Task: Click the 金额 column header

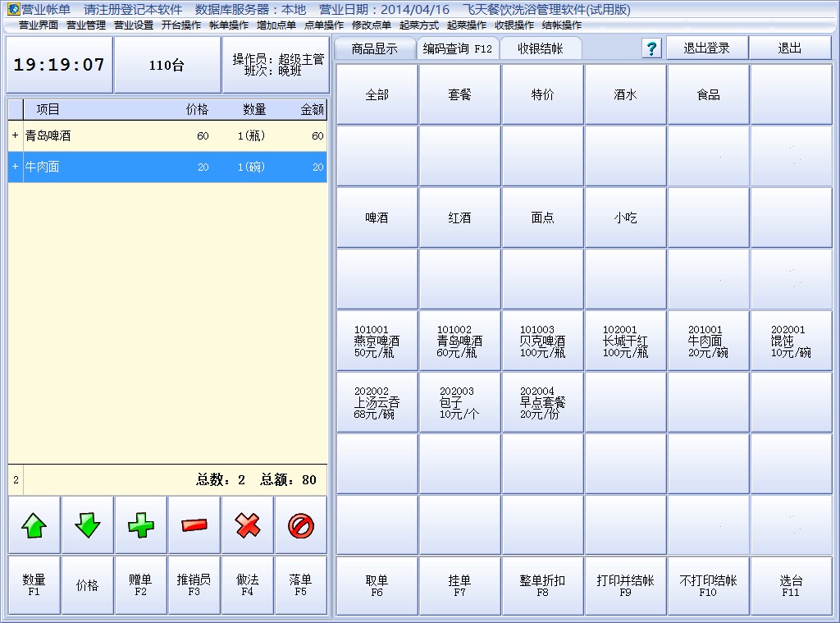Action: pyautogui.click(x=312, y=109)
